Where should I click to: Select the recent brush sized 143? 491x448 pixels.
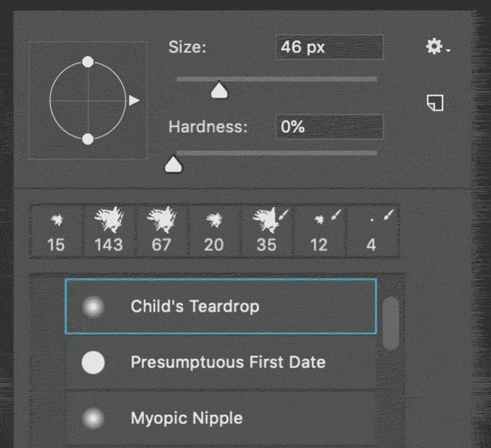[109, 231]
